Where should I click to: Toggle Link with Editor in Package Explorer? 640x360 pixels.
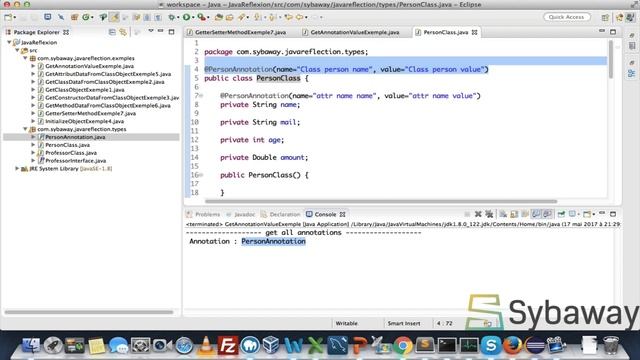[123, 32]
